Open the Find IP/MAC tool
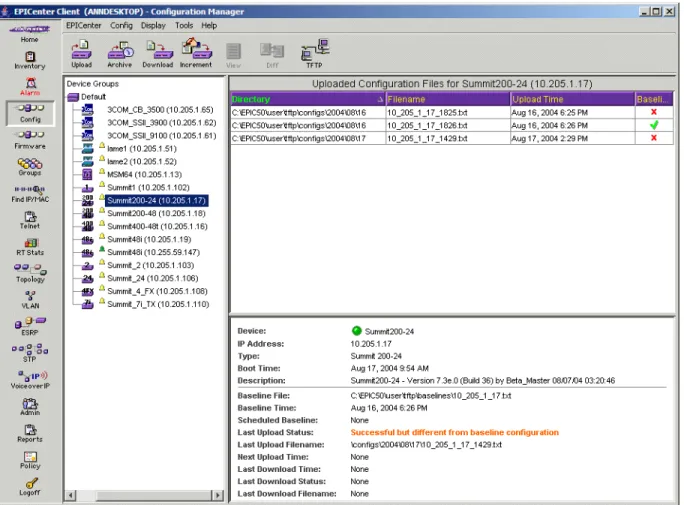684x505 pixels. click(x=30, y=194)
